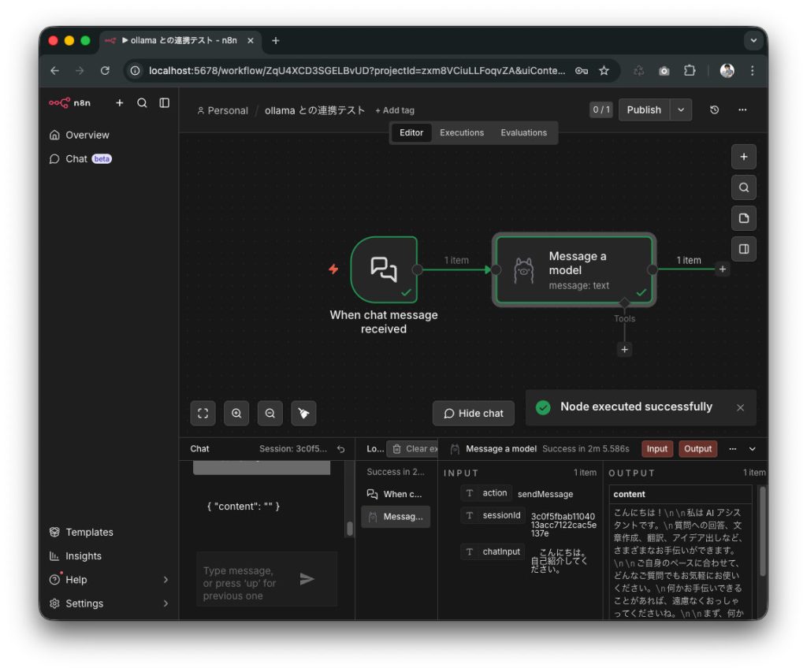
Task: Switch to the Output view of node results
Action: coord(697,448)
